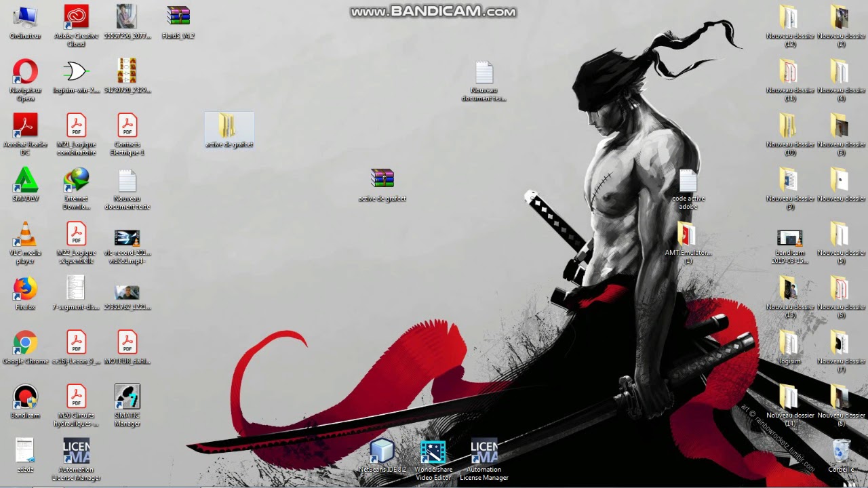
Task: Click the Google Chrome shortcut
Action: tap(25, 347)
